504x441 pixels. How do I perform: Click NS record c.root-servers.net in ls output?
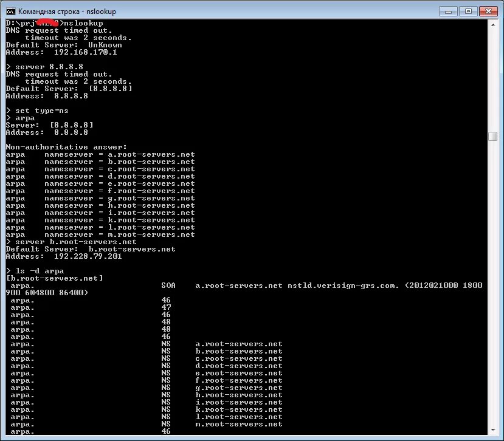(239, 359)
